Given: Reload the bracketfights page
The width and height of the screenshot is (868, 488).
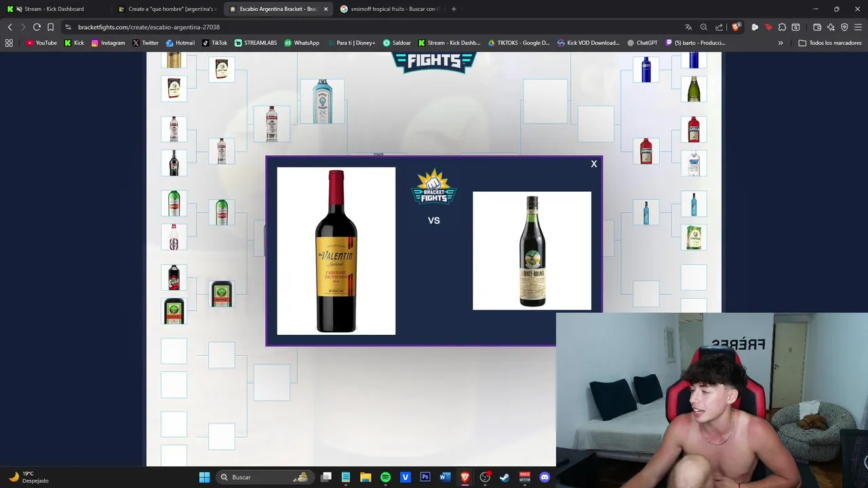Looking at the screenshot, I should point(37,27).
